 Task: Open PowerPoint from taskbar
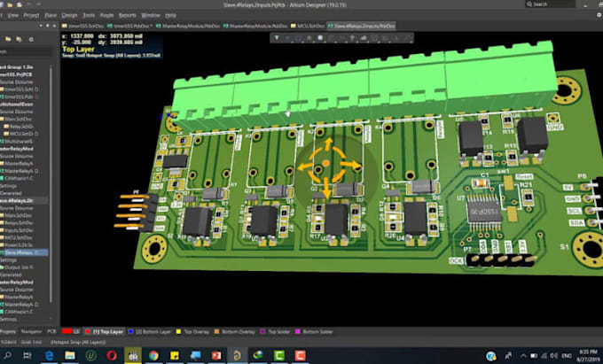[216, 355]
